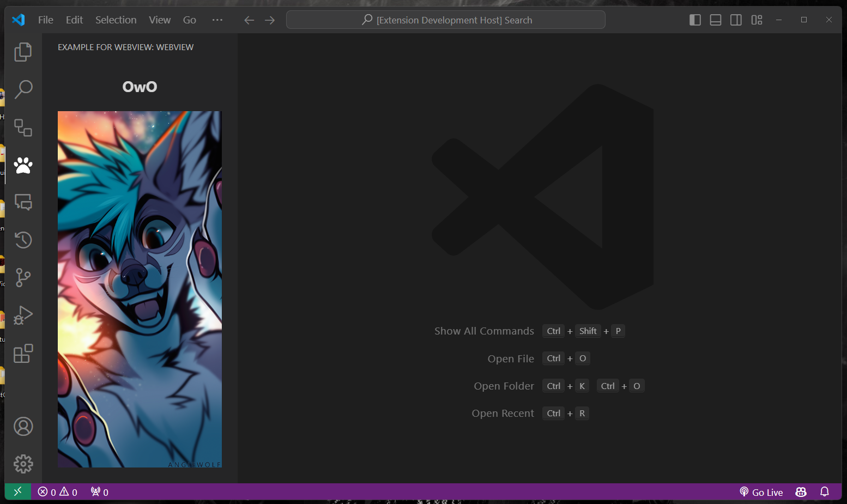The width and height of the screenshot is (847, 504).
Task: Go forward with the right arrow
Action: point(270,20)
